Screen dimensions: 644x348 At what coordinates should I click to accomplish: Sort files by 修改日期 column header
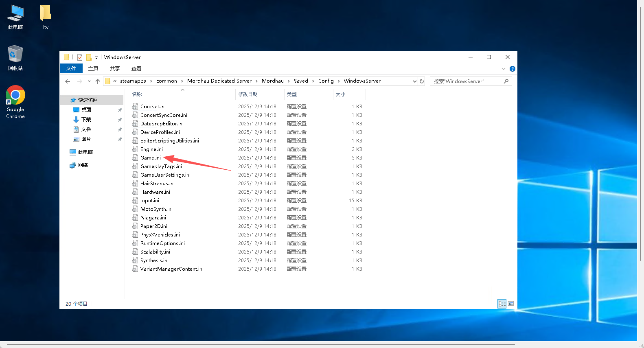click(x=248, y=94)
